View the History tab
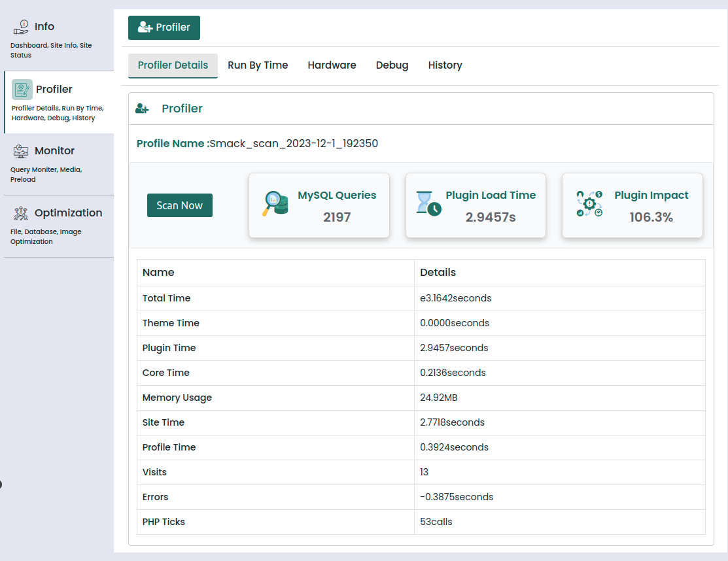The height and width of the screenshot is (561, 728). pos(445,65)
